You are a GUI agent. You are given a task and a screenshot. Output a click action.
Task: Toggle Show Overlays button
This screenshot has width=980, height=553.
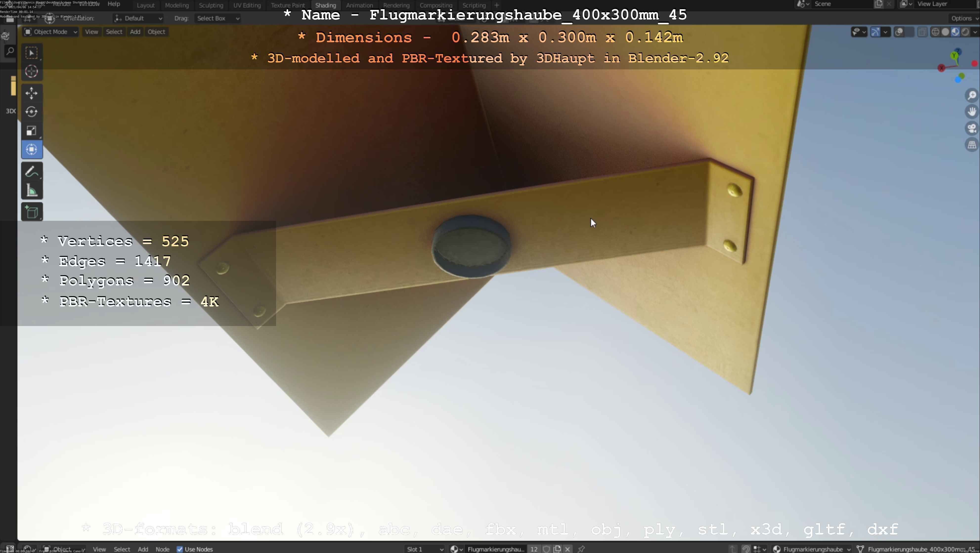[x=899, y=32]
